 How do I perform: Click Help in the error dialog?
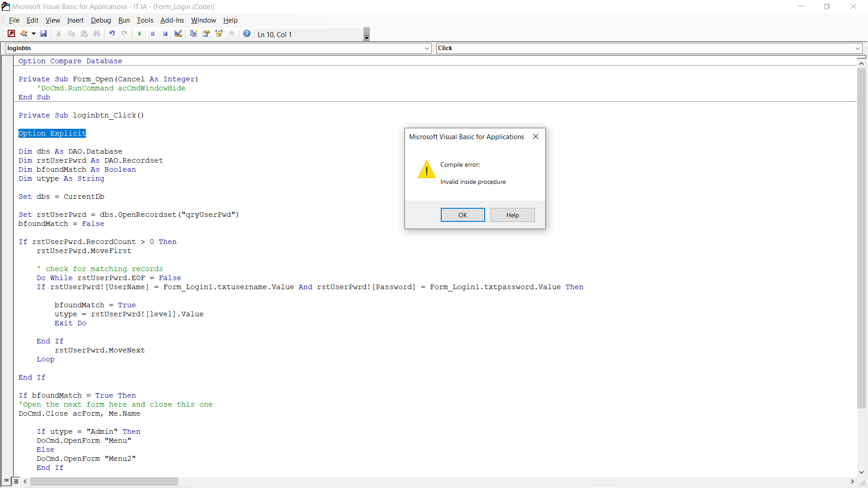click(512, 215)
